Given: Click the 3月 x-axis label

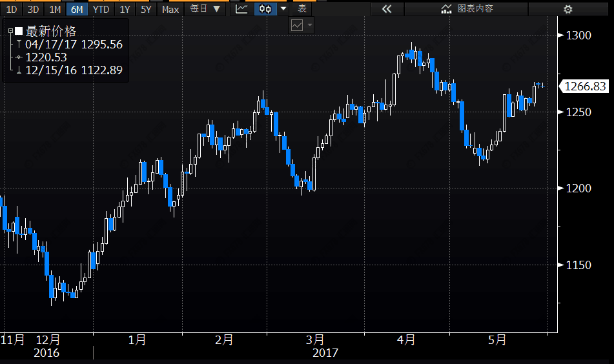Looking at the screenshot, I should (x=315, y=339).
